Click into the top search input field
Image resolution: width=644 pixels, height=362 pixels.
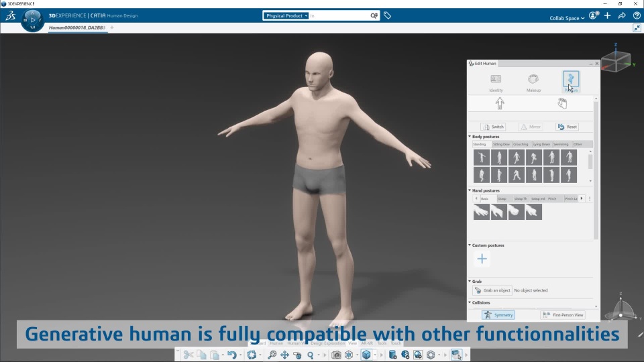pyautogui.click(x=339, y=15)
